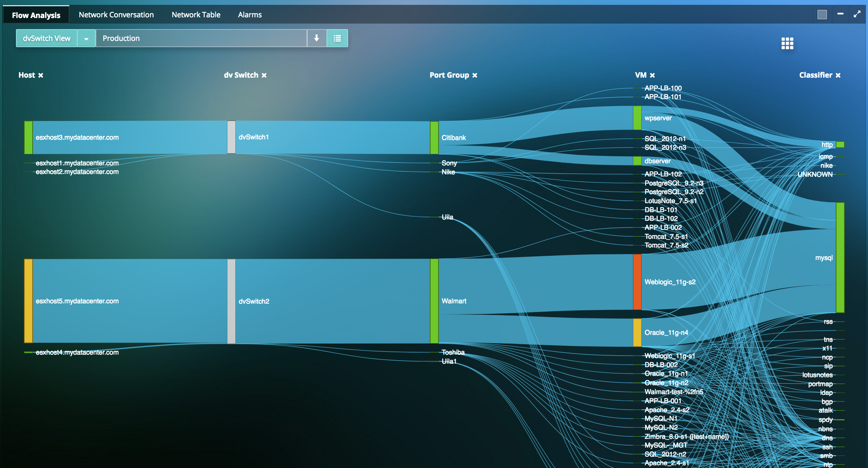The width and height of the screenshot is (868, 468).
Task: Remove the VM column with its x toggle
Action: [x=652, y=75]
